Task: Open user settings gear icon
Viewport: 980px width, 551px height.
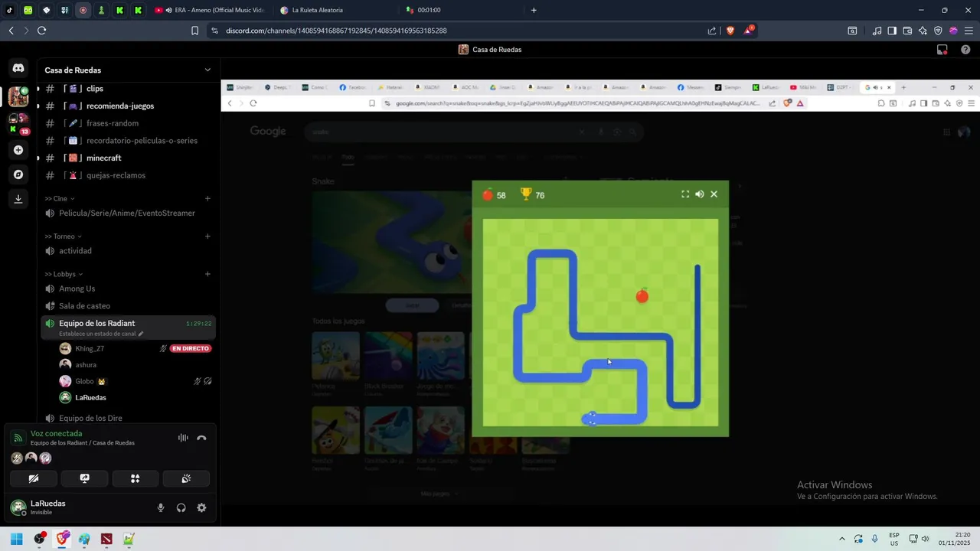Action: pos(201,507)
